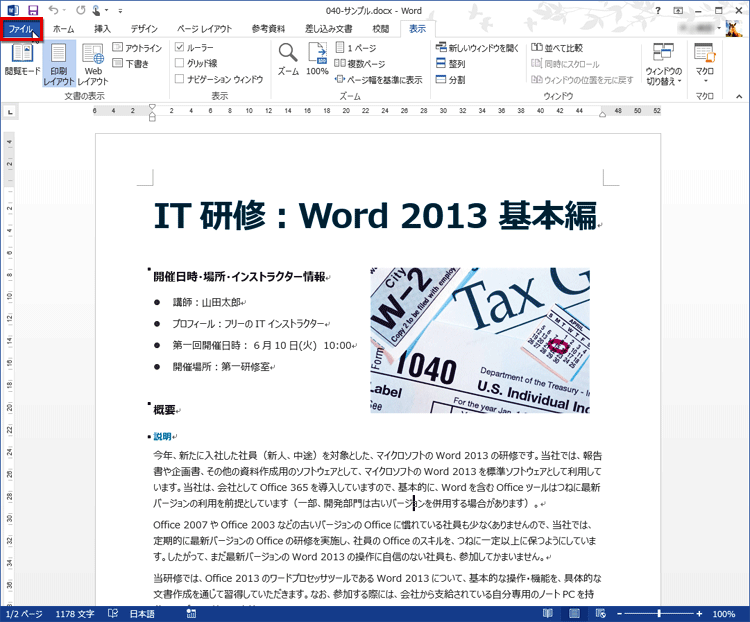Image resolution: width=750 pixels, height=622 pixels.
Task: Click the 説明 subheading text
Action: click(x=163, y=436)
